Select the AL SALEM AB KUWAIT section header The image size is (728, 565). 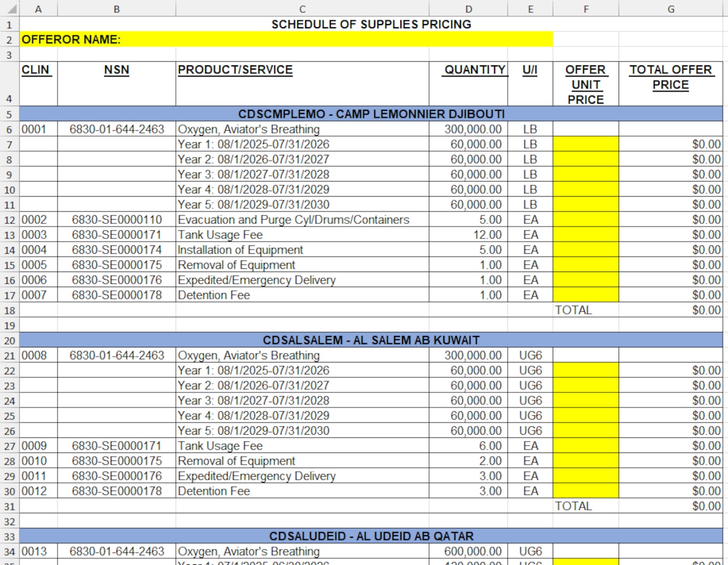372,340
